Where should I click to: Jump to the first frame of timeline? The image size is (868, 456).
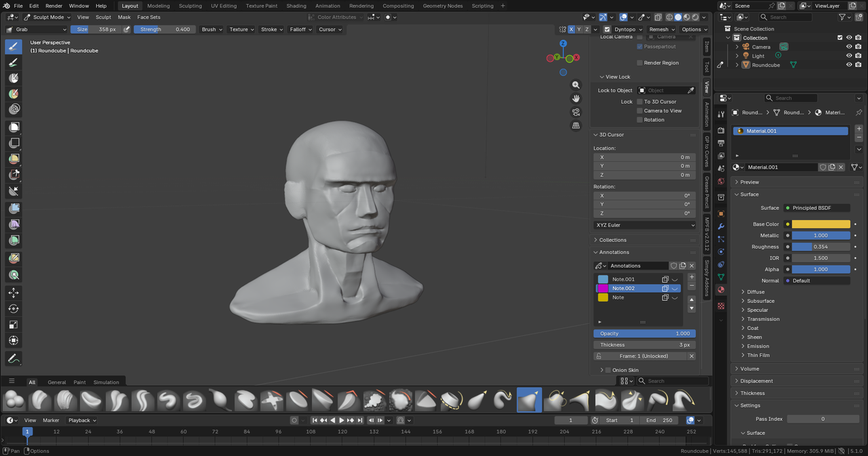[315, 420]
